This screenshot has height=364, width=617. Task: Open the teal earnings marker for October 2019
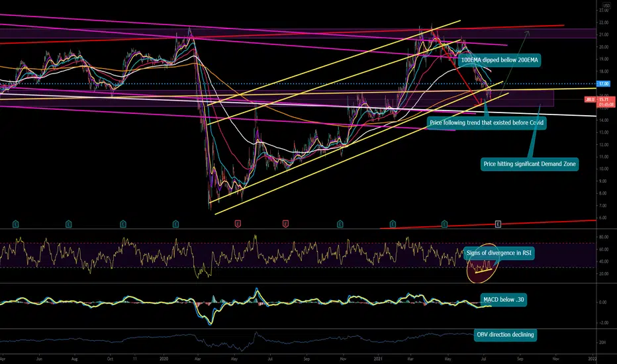point(122,224)
